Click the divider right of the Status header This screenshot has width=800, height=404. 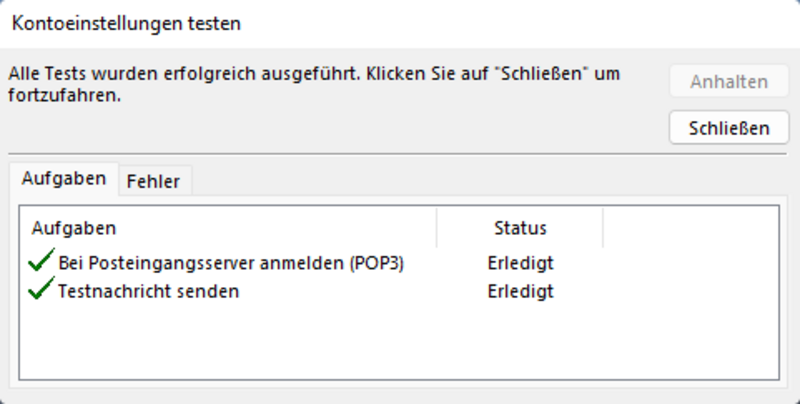pos(603,228)
